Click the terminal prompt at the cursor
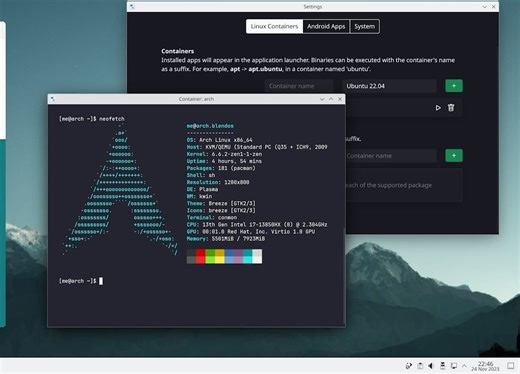The height and width of the screenshot is (374, 520). [x=101, y=281]
